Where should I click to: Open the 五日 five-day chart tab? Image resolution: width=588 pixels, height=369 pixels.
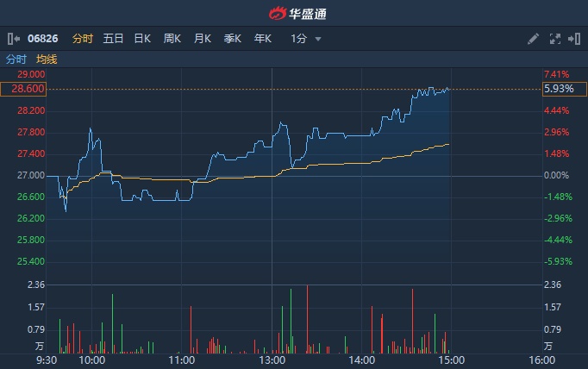113,39
